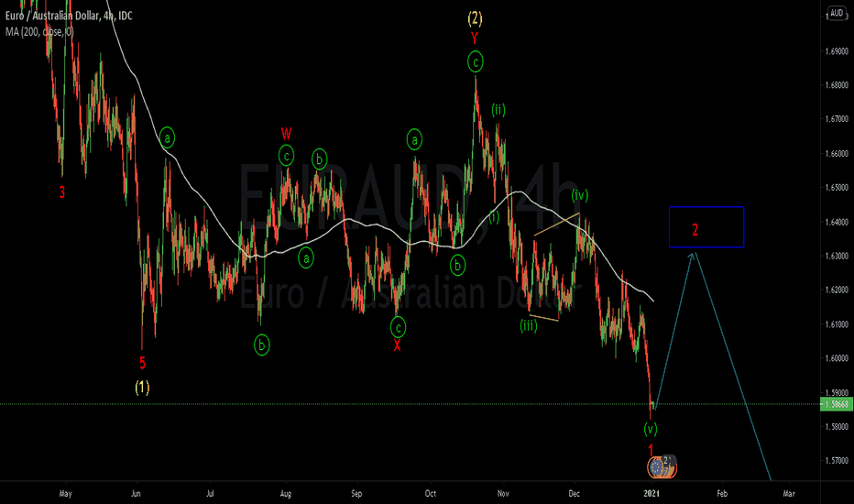Click the 1.69000 price axis label

click(837, 51)
